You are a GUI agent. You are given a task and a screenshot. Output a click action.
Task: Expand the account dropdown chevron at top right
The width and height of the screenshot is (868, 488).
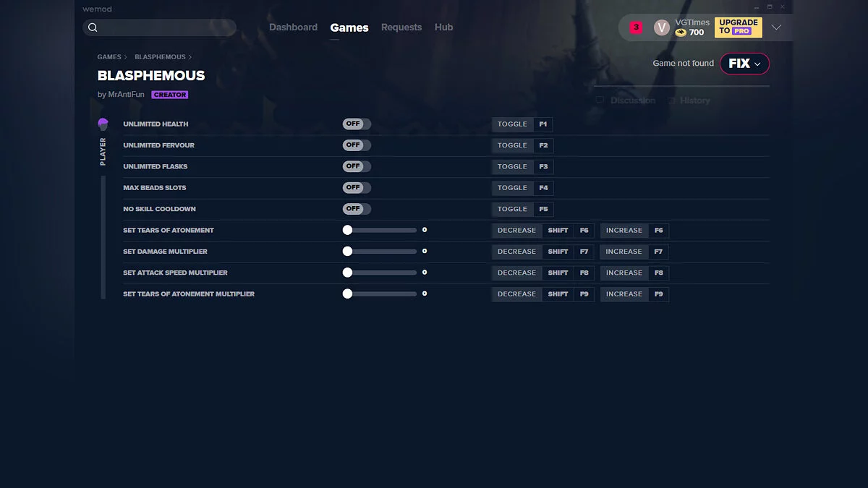(775, 27)
